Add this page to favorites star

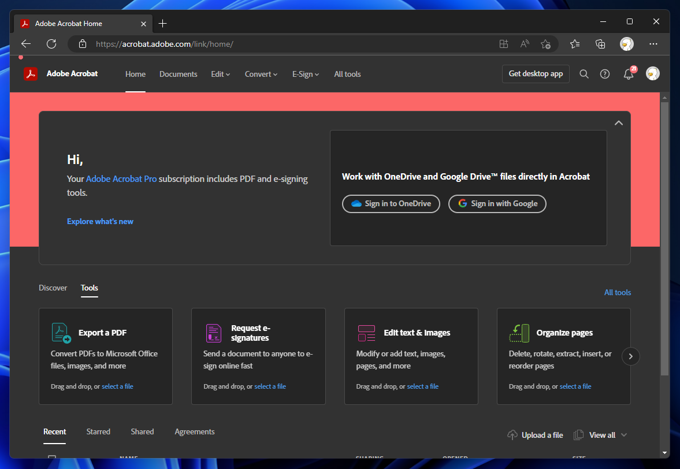[x=546, y=44]
